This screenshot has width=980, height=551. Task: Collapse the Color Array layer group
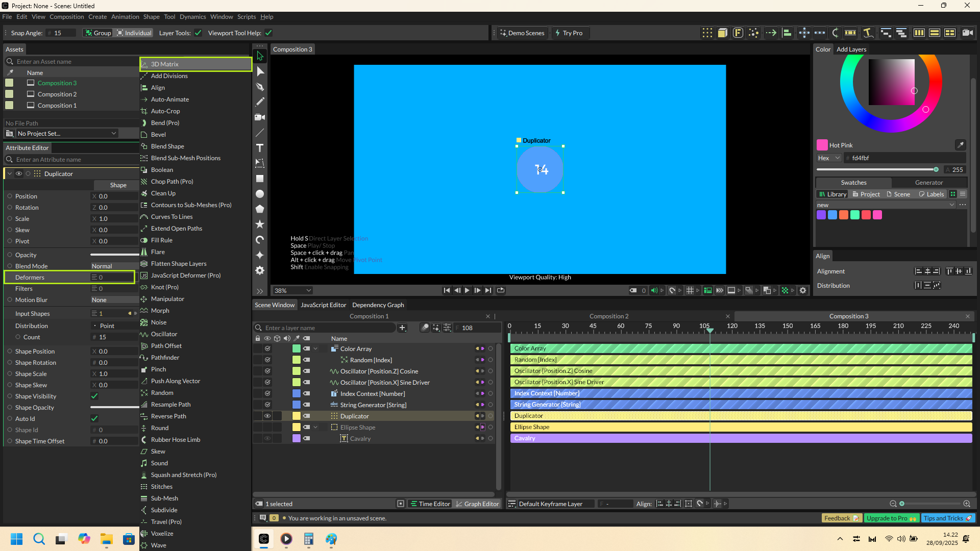315,348
